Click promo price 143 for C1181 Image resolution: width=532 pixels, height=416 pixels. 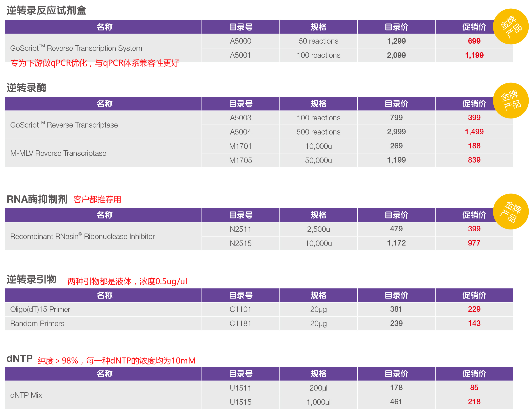pyautogui.click(x=474, y=323)
